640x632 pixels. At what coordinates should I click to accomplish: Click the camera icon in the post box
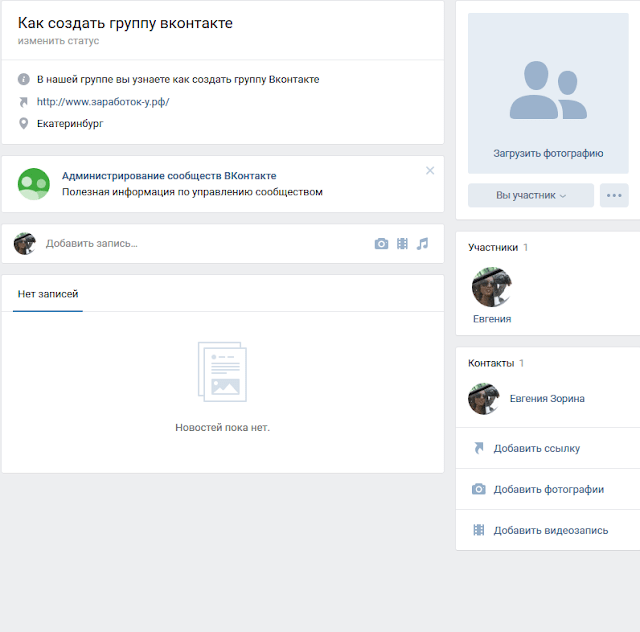[381, 244]
